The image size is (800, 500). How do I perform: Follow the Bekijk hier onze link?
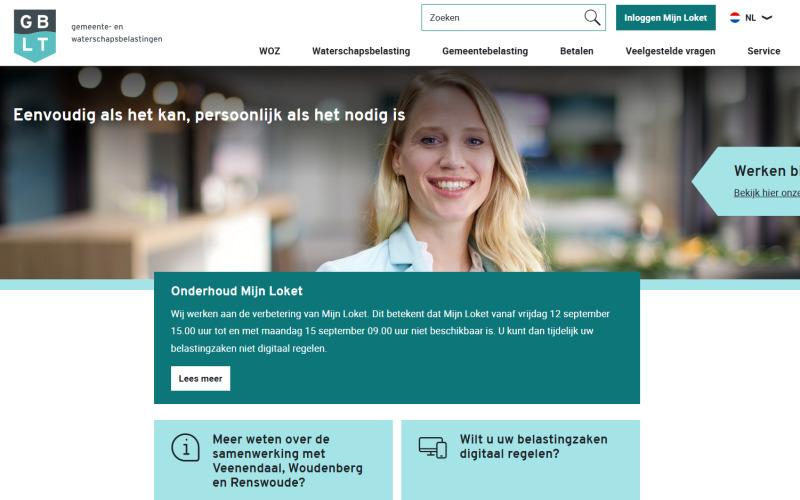point(766,193)
